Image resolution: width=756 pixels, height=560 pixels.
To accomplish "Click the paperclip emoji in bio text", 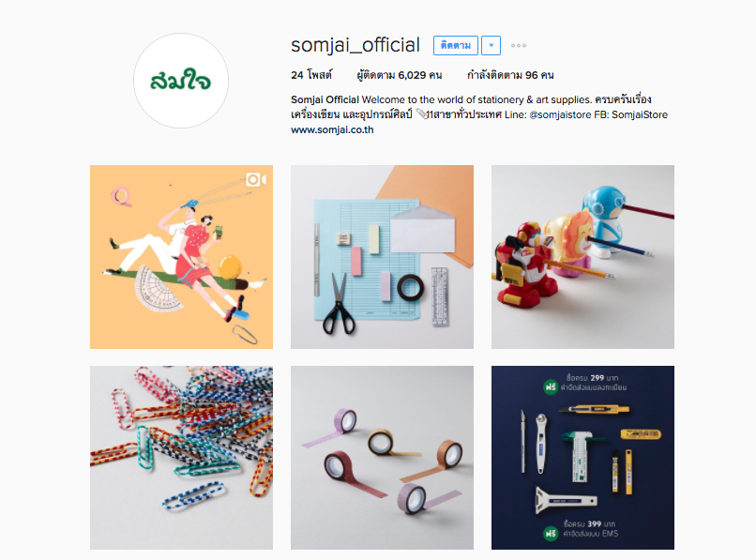I will coord(421,114).
